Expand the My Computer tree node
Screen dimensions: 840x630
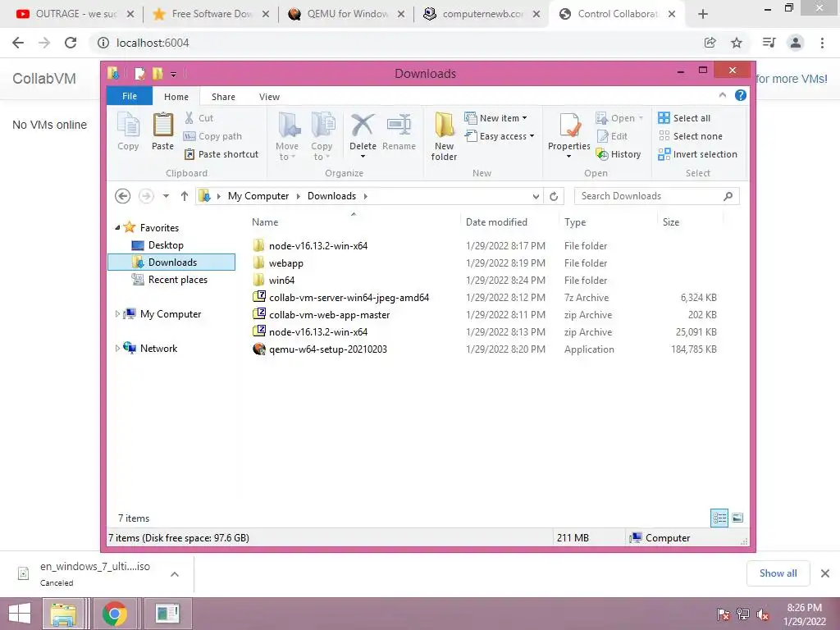(117, 314)
